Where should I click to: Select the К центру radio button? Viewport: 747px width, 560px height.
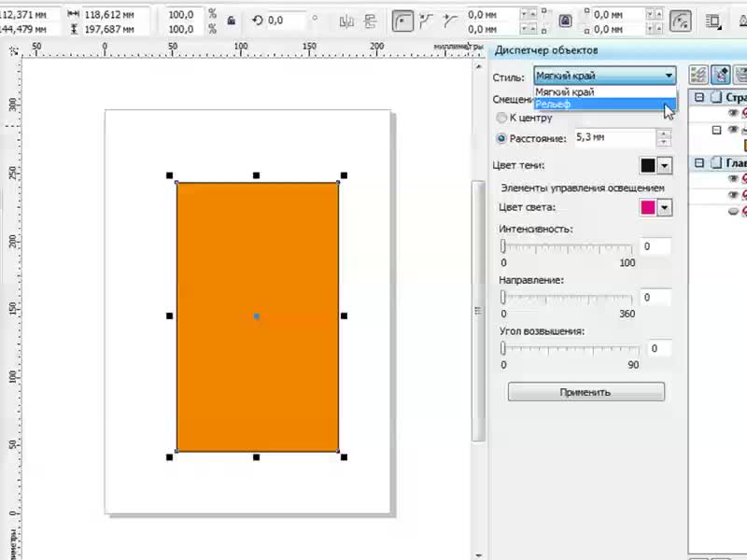click(501, 118)
